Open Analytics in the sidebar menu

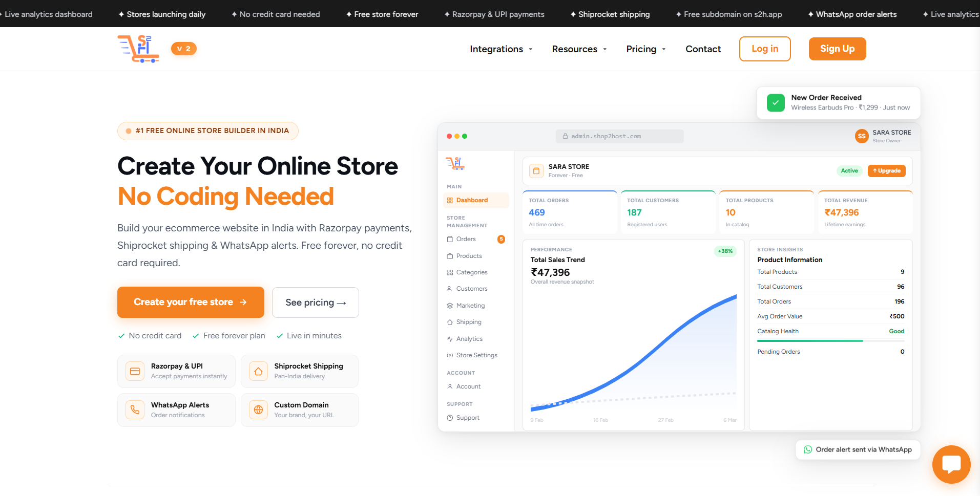pyautogui.click(x=476, y=339)
